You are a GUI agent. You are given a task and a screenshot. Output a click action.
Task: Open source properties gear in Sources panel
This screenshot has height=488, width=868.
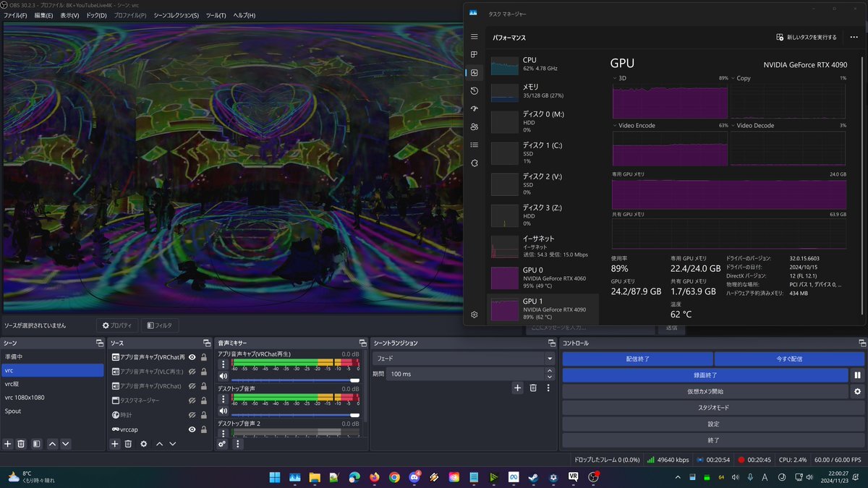[144, 444]
